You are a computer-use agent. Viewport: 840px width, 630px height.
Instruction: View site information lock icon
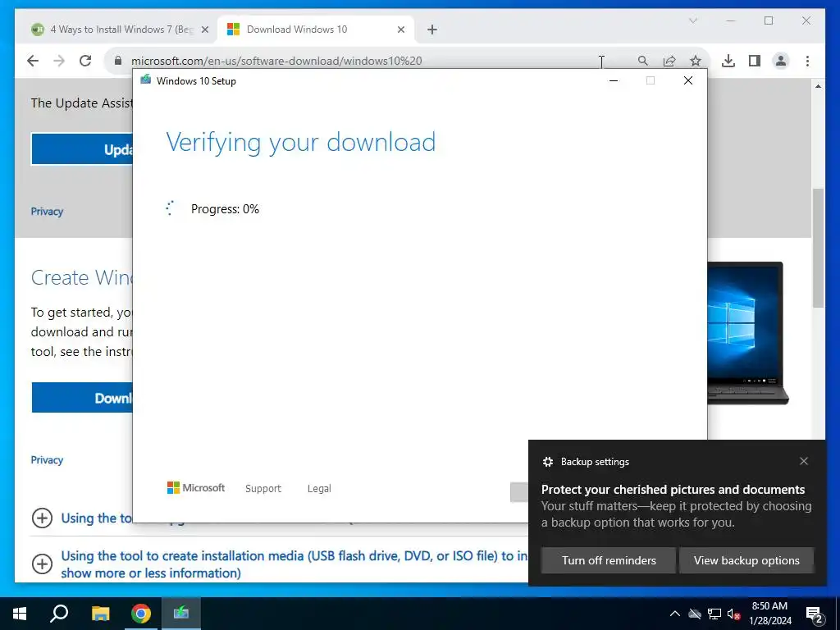118,61
